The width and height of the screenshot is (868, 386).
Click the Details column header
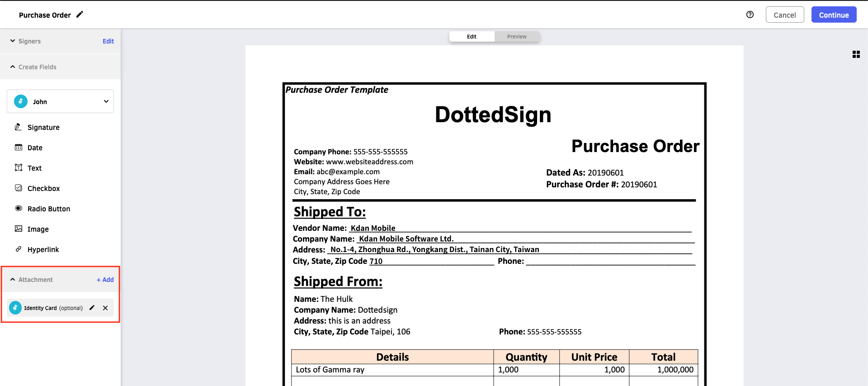click(x=392, y=357)
